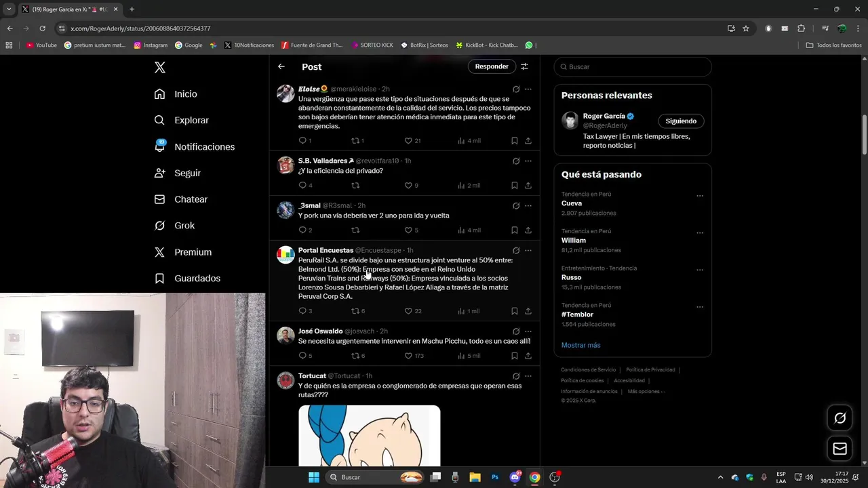Screen dimensions: 868x488
Task: Open the floating messages button
Action: point(840,449)
